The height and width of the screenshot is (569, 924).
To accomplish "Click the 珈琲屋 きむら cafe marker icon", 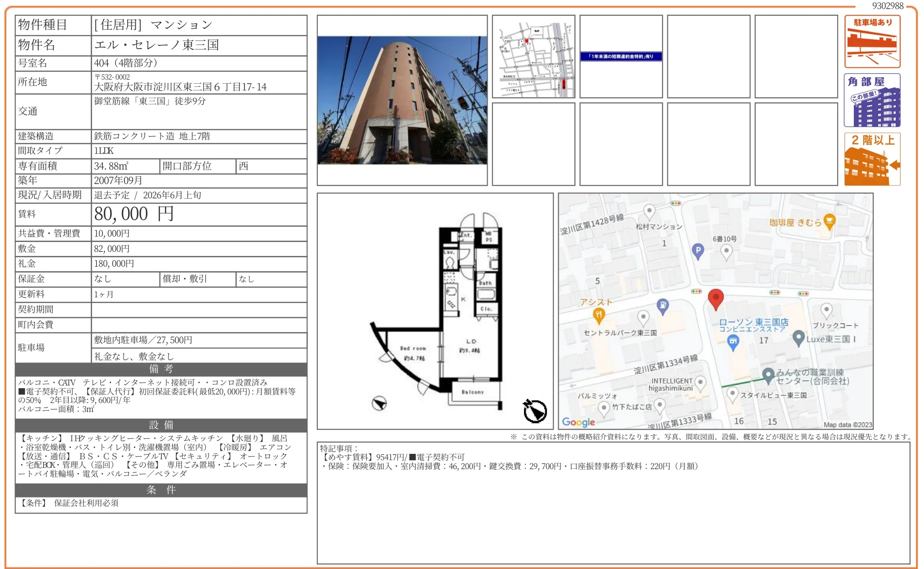I will [x=829, y=221].
